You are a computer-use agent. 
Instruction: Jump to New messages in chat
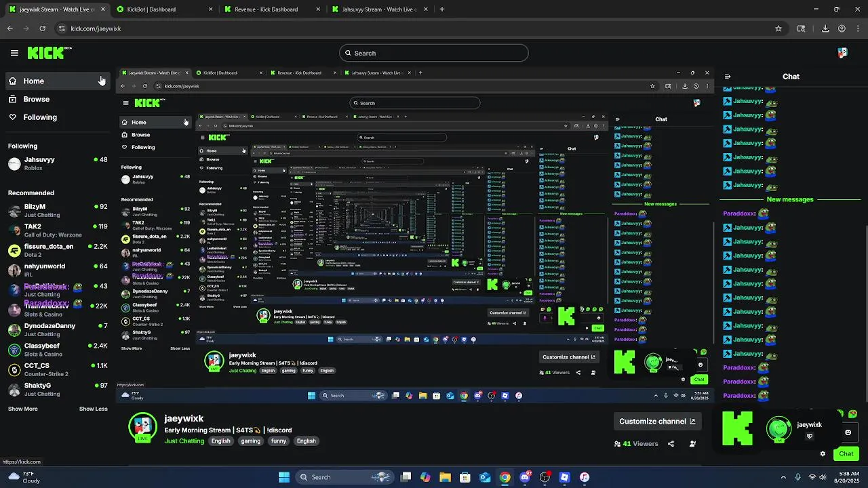coord(790,199)
